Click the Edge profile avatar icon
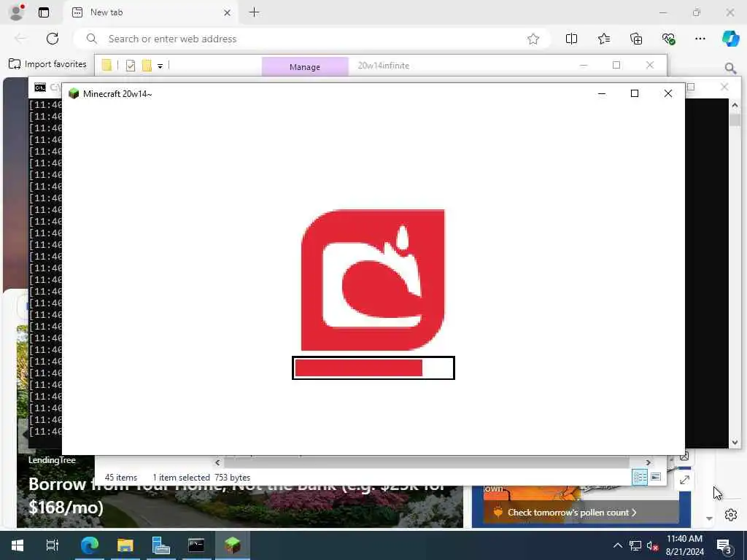Image resolution: width=747 pixels, height=560 pixels. point(17,12)
